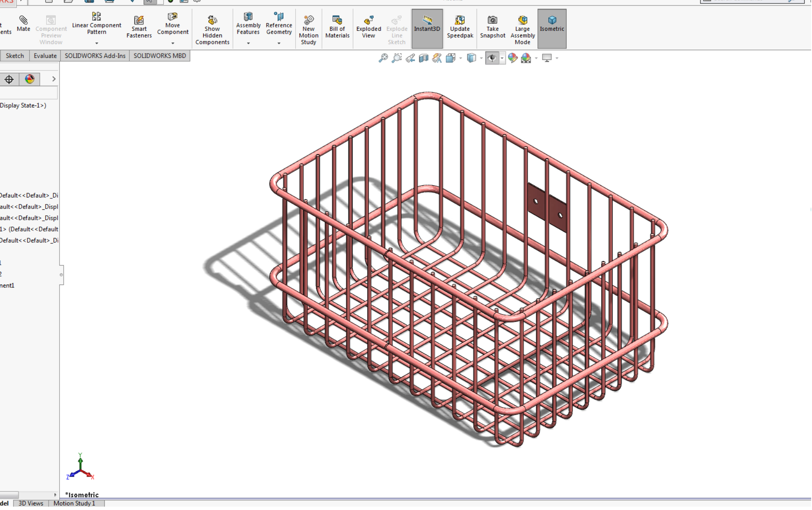Click Zoom to Fit magnifier icon

[x=383, y=58]
